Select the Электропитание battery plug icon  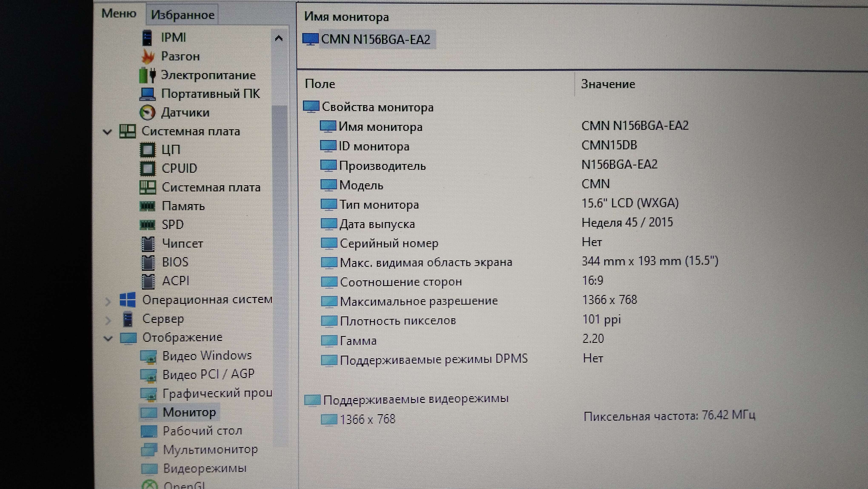coord(147,75)
